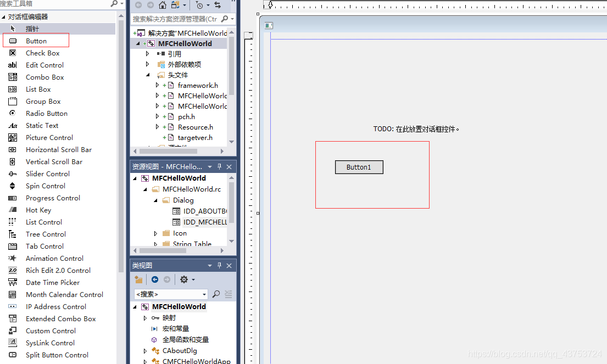Expand framework.h in Solution Explorer

157,85
